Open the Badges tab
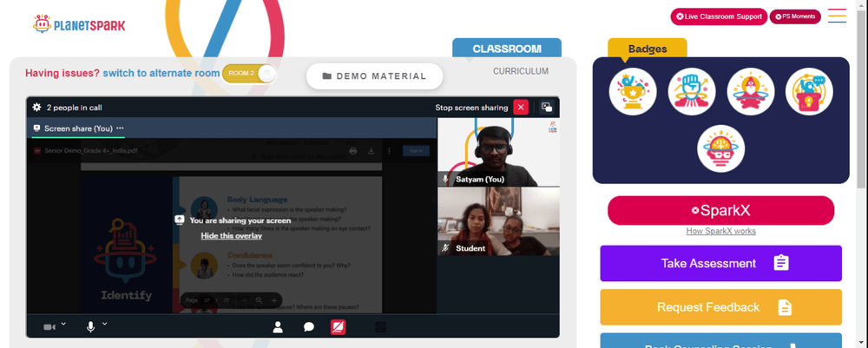Screen dimensions: 868x348 (x=648, y=49)
